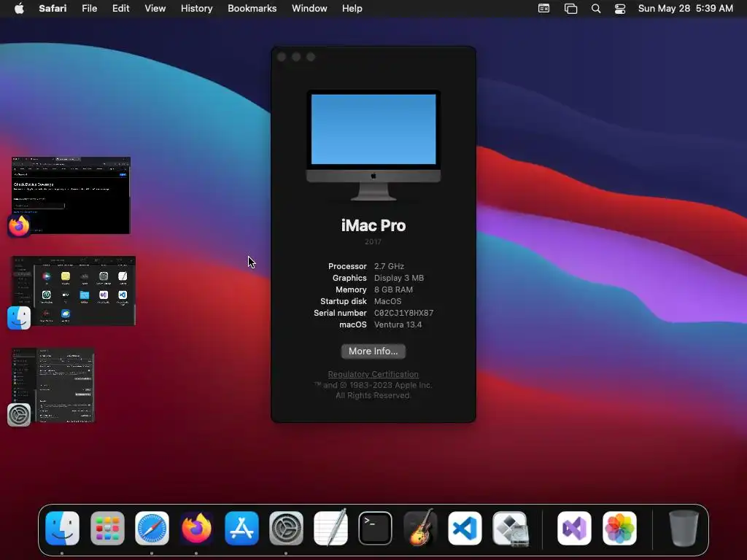
Task: Open Boot Camp Assistant dock icon
Action: click(x=510, y=528)
